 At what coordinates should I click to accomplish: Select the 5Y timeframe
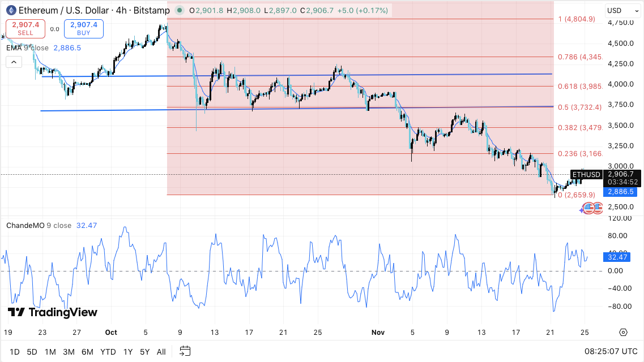[144, 351]
